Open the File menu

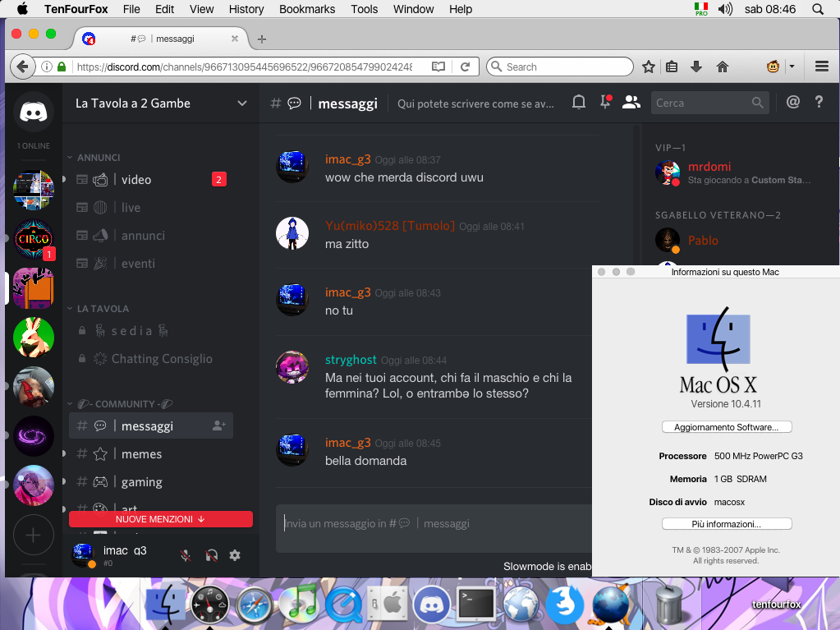(x=131, y=9)
